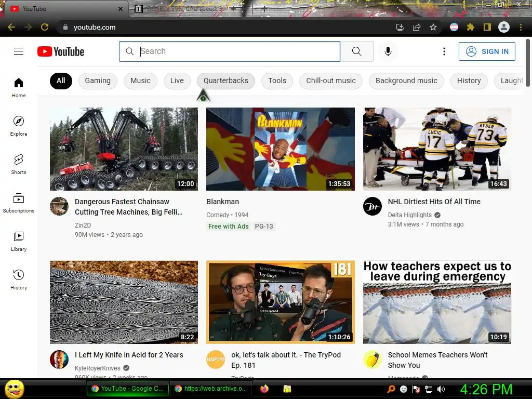Click the install app icon in address bar
The width and height of the screenshot is (532, 399).
[x=400, y=27]
